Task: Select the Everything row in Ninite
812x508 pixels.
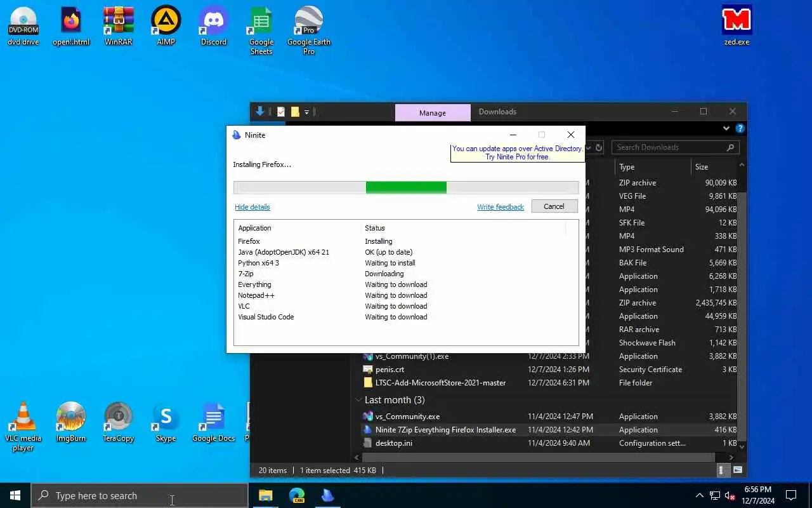Action: (x=406, y=284)
